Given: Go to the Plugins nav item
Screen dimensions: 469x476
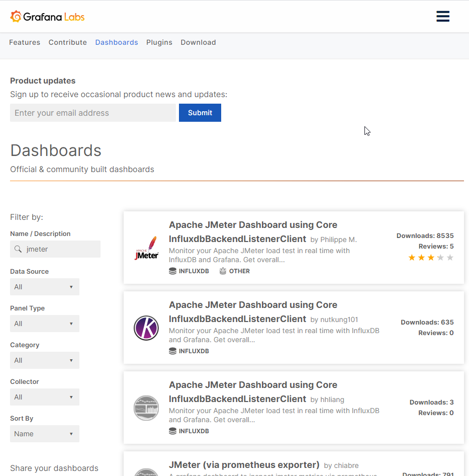Looking at the screenshot, I should click(x=159, y=42).
